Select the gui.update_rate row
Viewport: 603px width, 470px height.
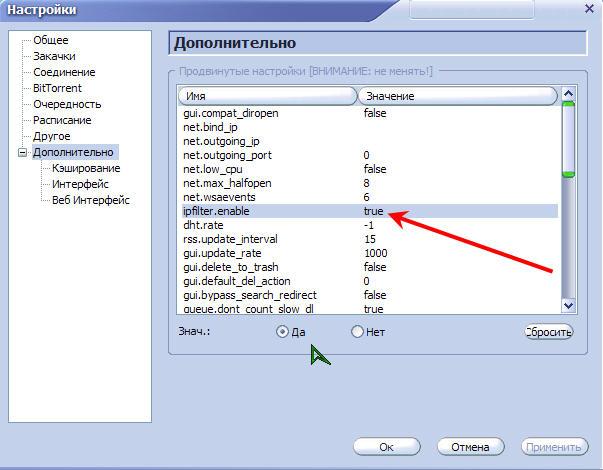(370, 253)
